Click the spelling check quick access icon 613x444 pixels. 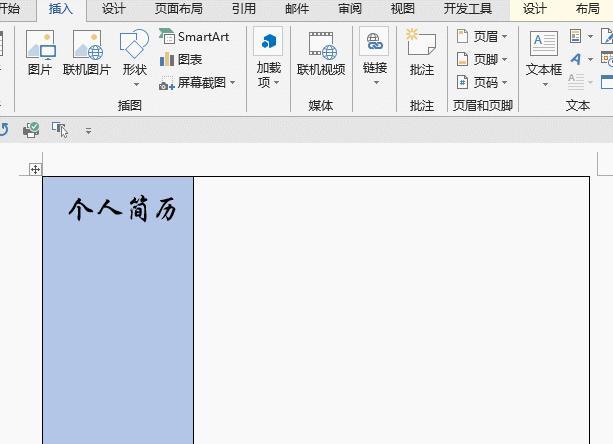point(31,130)
